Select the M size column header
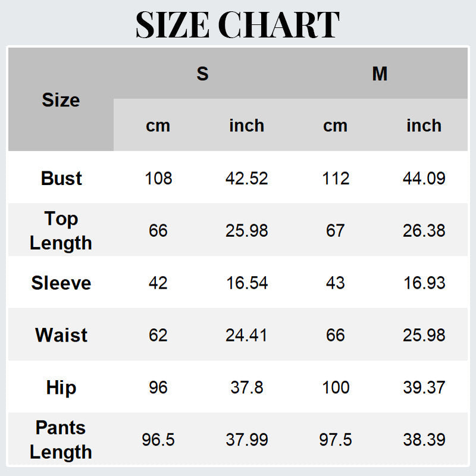This screenshot has height=476, width=476. [380, 74]
